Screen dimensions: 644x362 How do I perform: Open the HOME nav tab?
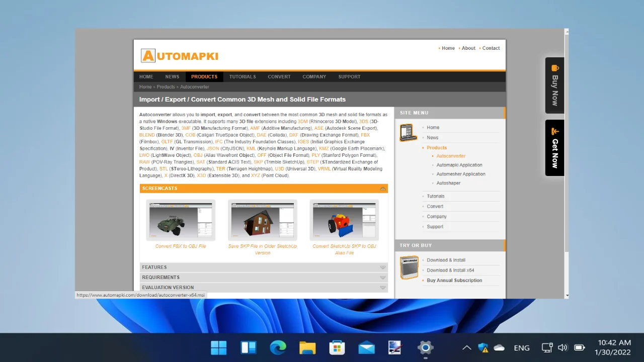point(146,77)
